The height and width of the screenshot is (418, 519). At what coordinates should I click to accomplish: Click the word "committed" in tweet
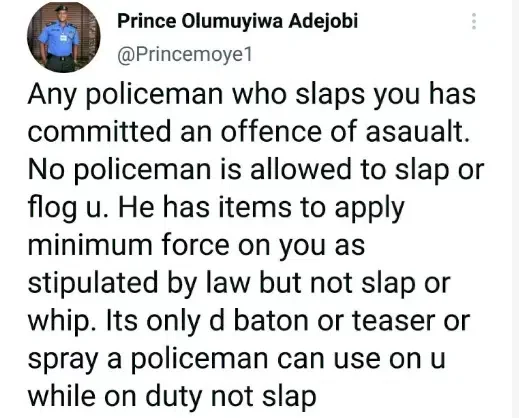(99, 132)
